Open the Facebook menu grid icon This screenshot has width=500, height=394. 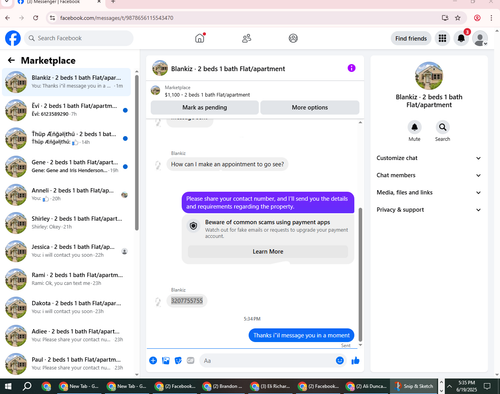[x=442, y=38]
